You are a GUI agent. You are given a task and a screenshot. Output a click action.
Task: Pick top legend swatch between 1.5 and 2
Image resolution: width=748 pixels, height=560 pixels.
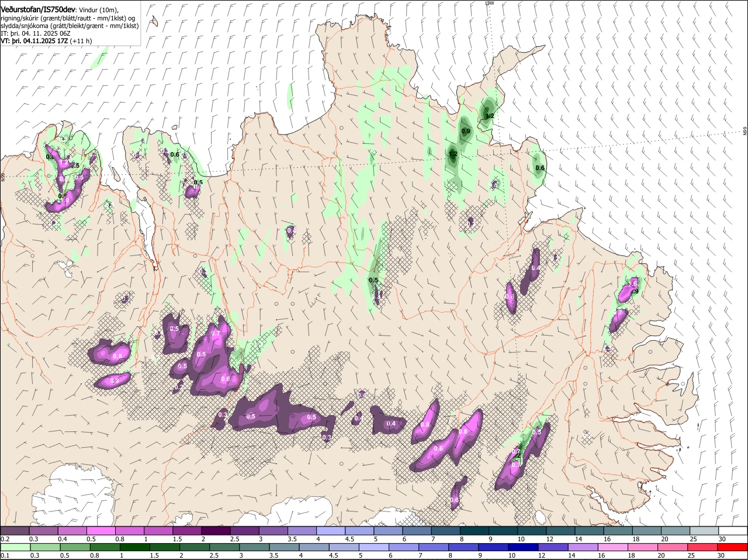click(187, 530)
